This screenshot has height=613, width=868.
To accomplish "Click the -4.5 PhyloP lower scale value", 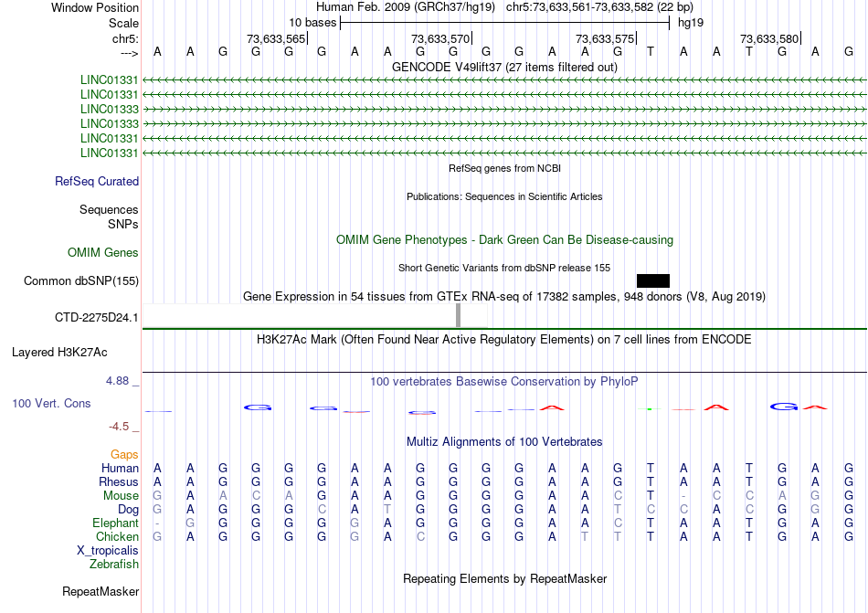I will point(119,426).
